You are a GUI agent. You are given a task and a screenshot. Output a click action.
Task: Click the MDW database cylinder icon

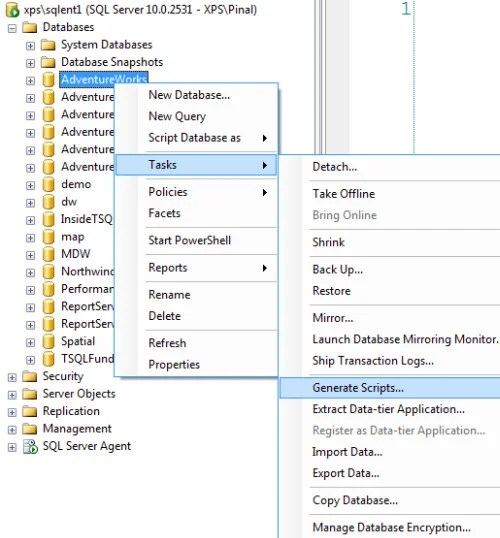48,254
